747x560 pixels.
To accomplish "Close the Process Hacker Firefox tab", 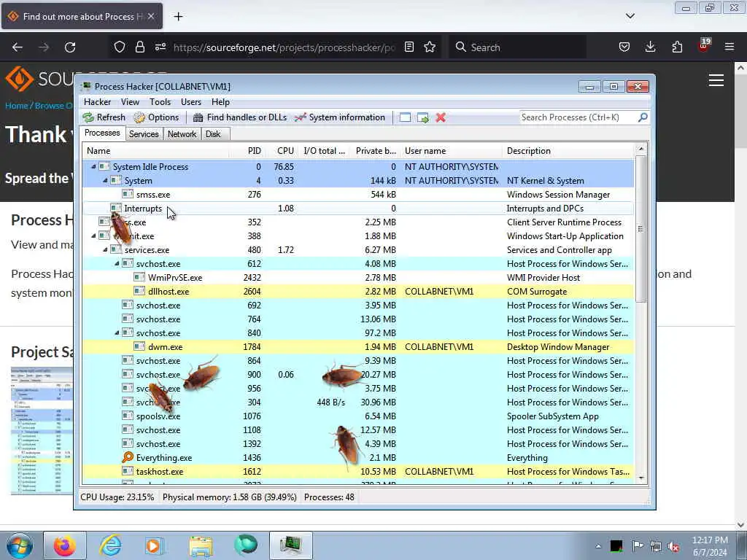I will coord(151,16).
